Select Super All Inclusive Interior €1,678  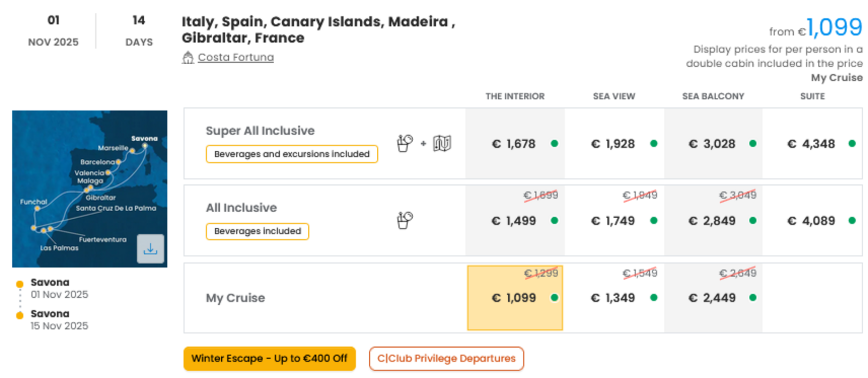pos(515,144)
